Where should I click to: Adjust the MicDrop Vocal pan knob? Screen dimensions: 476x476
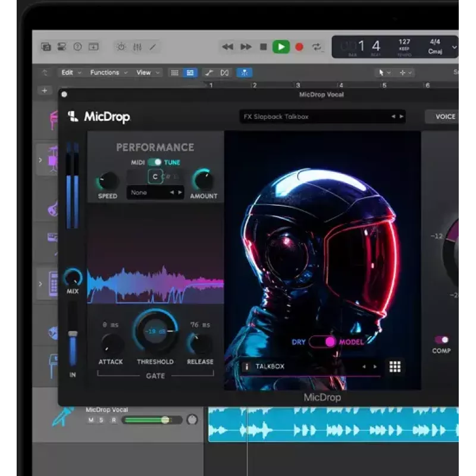point(192,420)
